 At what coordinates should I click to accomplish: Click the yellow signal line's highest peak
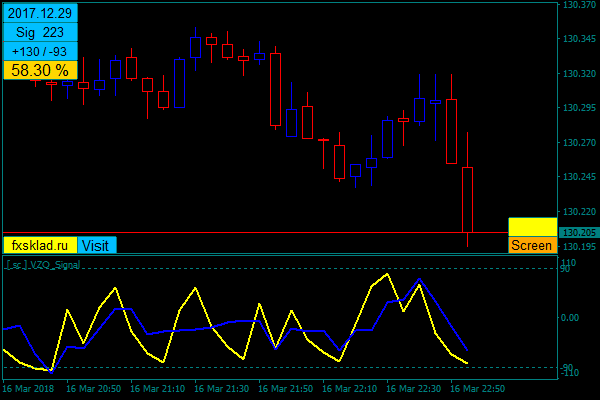point(387,273)
